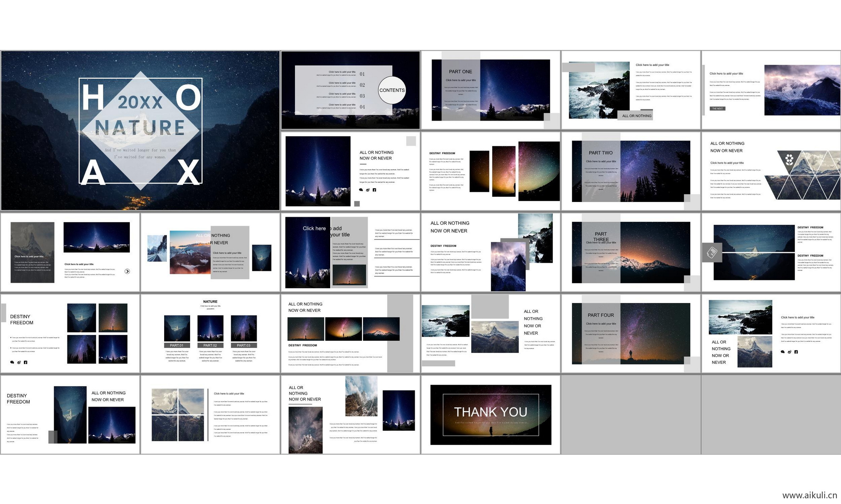Click THE NEXT button on slide

717,108
